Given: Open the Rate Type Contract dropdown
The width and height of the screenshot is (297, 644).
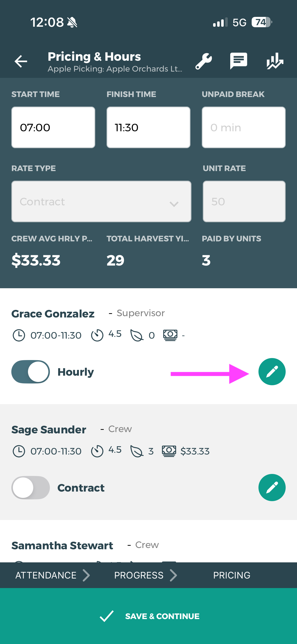Looking at the screenshot, I should click(101, 202).
